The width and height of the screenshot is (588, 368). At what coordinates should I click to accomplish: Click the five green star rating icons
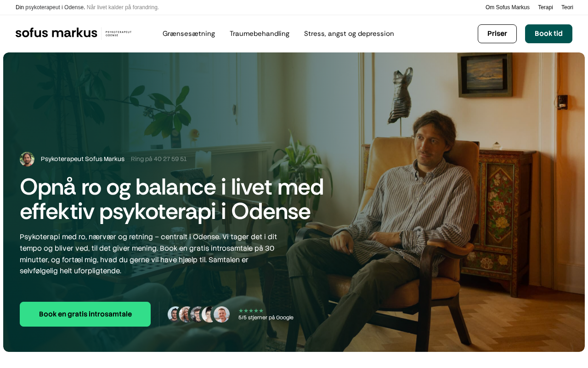(251, 310)
